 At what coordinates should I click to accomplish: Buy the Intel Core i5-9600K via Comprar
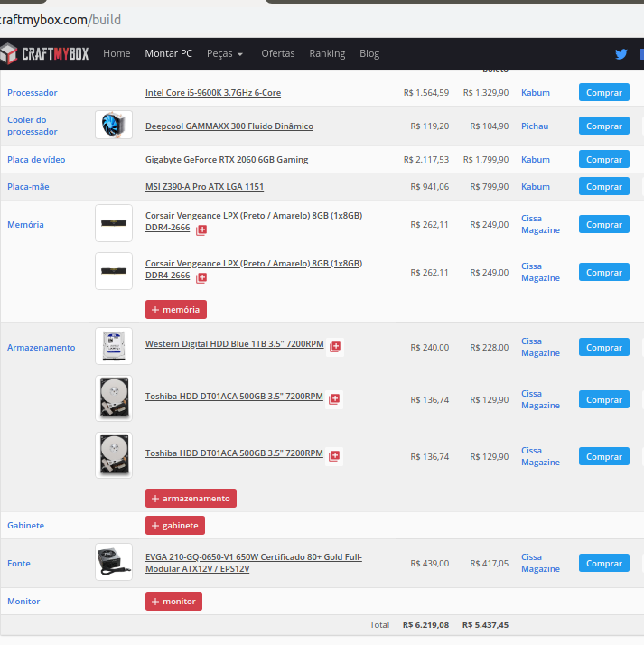coord(604,92)
